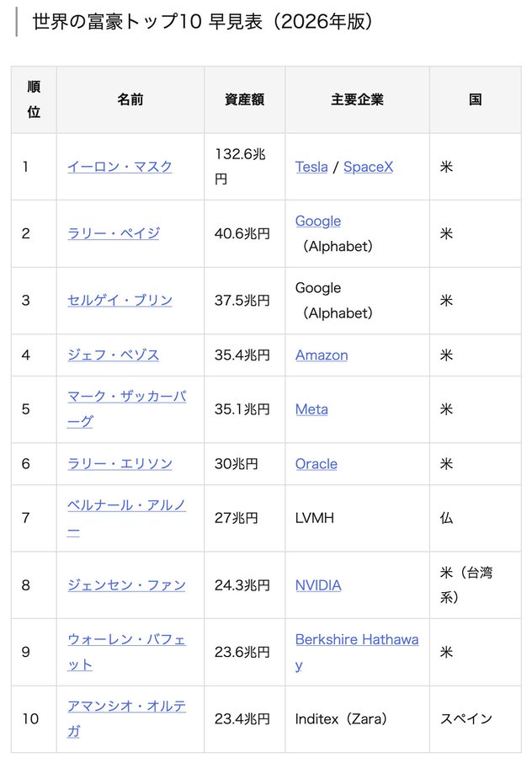Image resolution: width=532 pixels, height=758 pixels.
Task: Follow the ラリー・エリソン link
Action: click(x=120, y=463)
